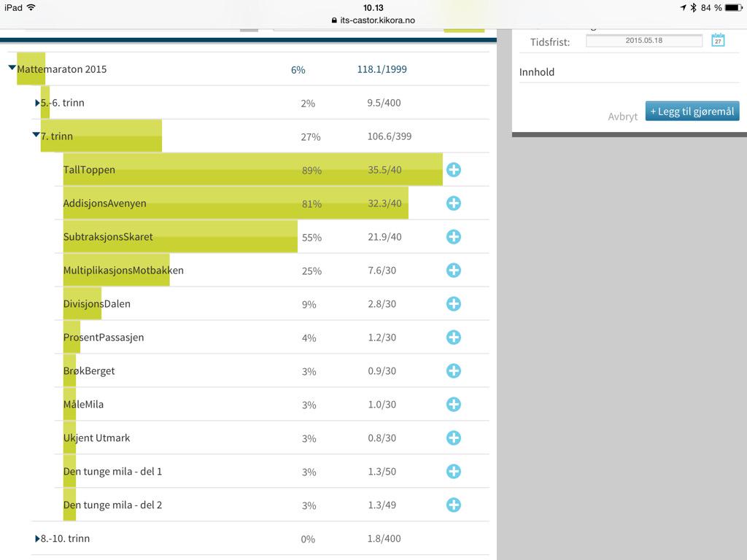Select Den tunge mila - del 1 label
Viewport: 747px width, 560px height.
[x=112, y=472]
